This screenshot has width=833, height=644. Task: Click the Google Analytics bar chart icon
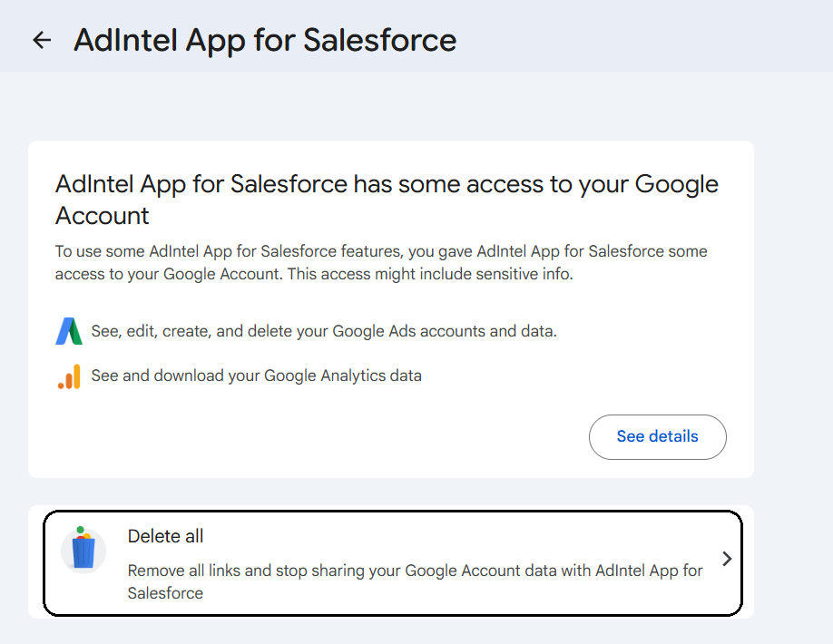coord(69,376)
